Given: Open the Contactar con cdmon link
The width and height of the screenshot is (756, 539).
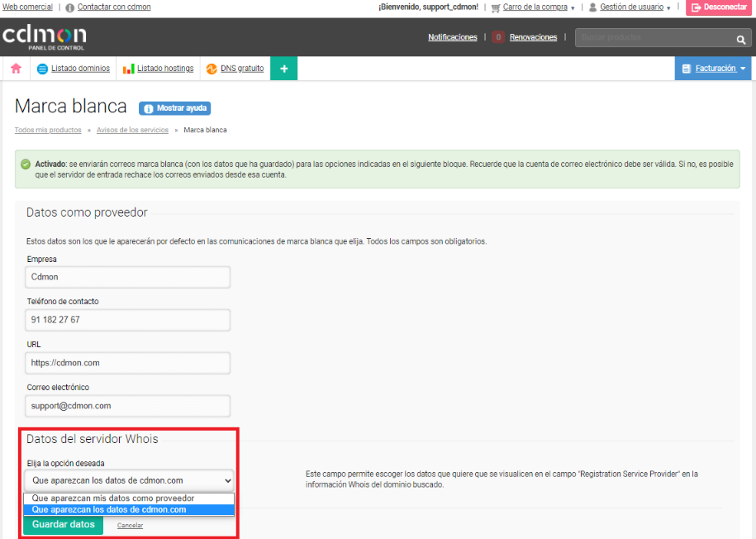Looking at the screenshot, I should click(x=114, y=7).
